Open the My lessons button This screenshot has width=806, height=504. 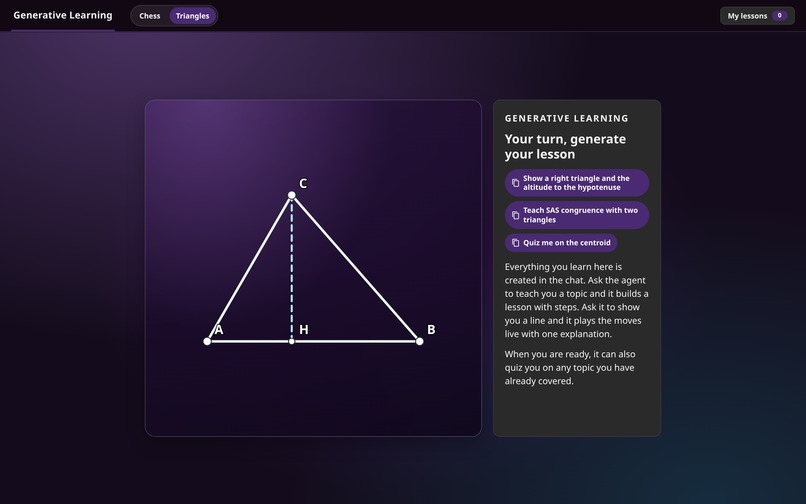click(x=757, y=16)
